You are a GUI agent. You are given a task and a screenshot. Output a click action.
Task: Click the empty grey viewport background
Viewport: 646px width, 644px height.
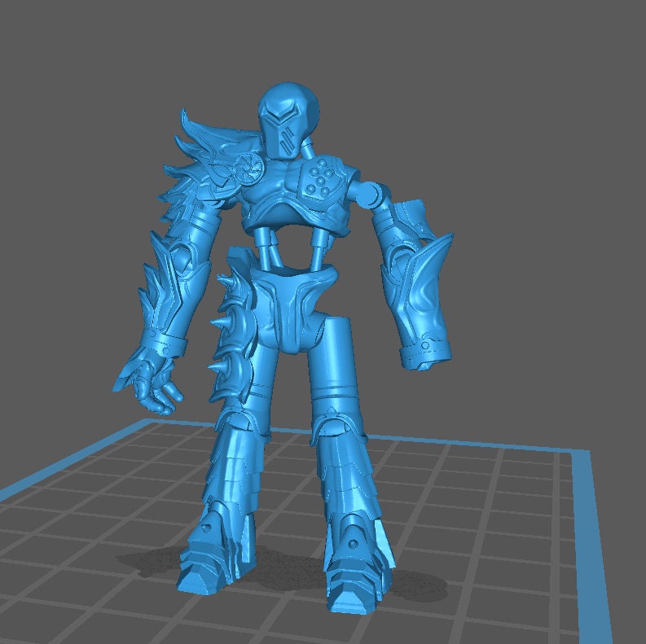click(530, 98)
